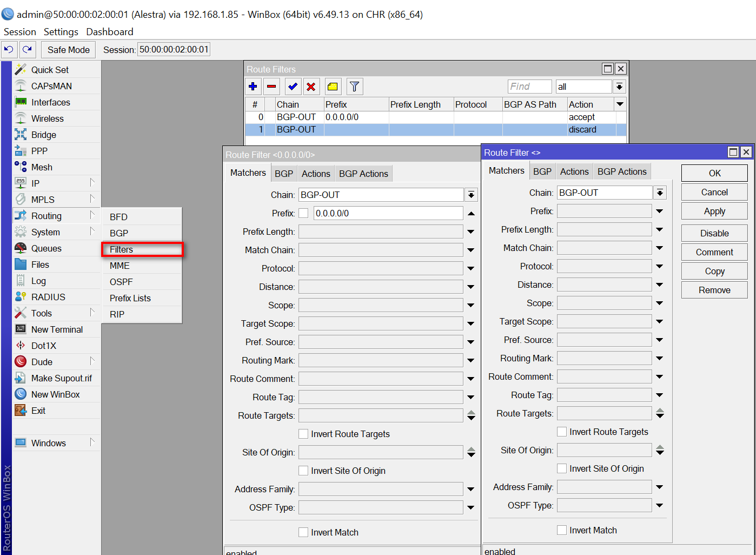756x555 pixels.
Task: Click the yellow comment note icon
Action: (x=333, y=87)
